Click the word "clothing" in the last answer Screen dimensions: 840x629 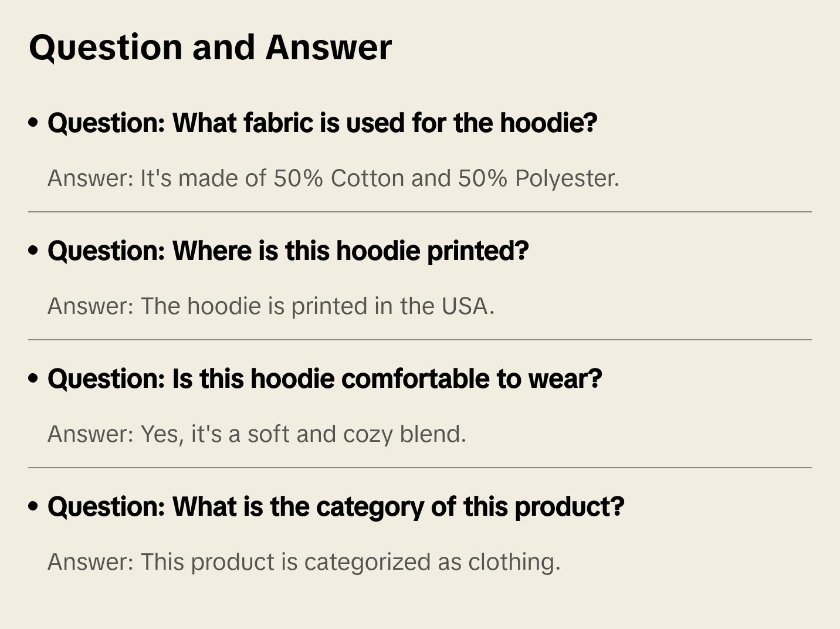pyautogui.click(x=513, y=562)
